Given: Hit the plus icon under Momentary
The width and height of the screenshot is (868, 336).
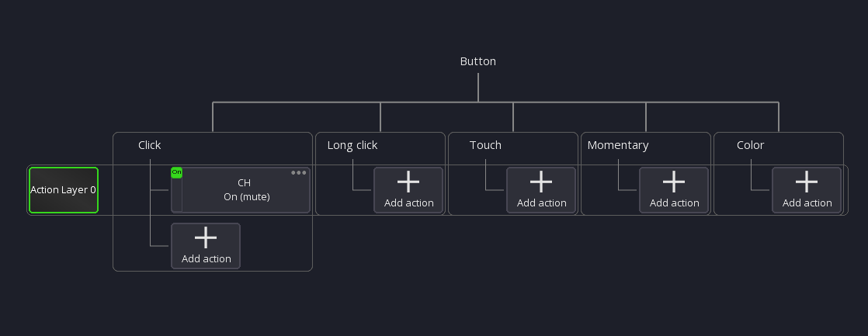Looking at the screenshot, I should point(674,182).
